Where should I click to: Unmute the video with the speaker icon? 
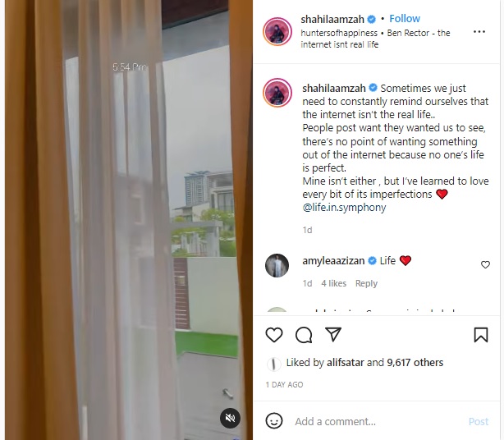230,418
